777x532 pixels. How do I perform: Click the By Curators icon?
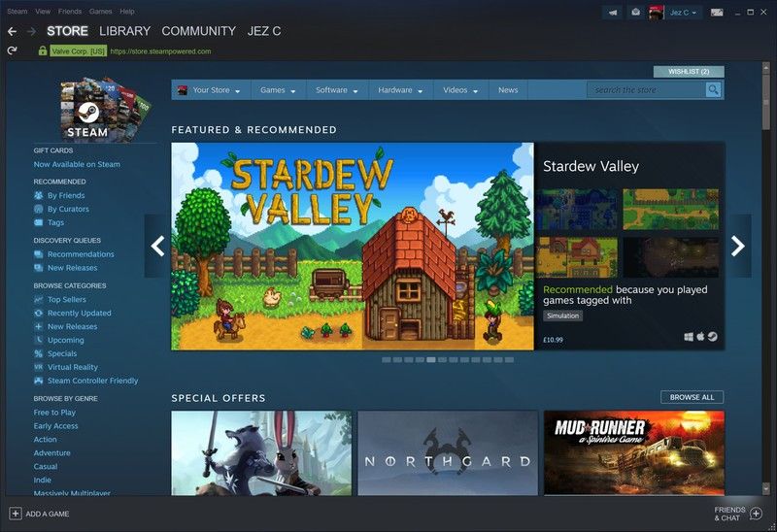[38, 209]
